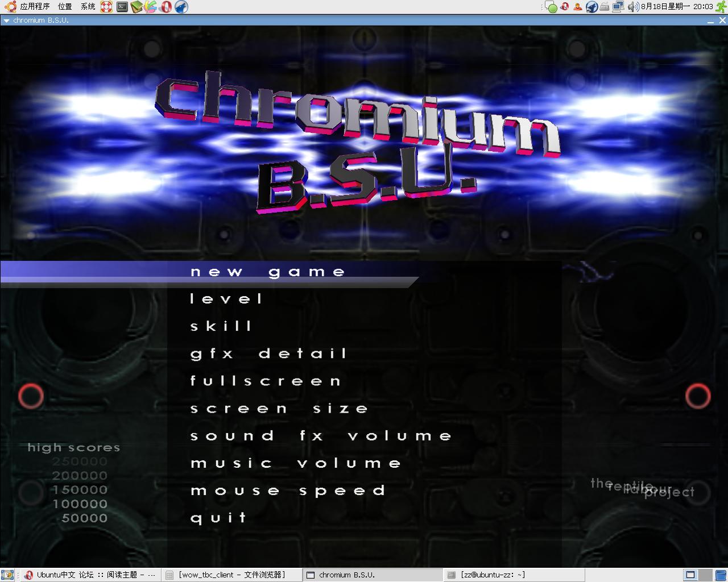Launch the Opera browser icon in panel launchers
728x582 pixels.
coord(166,7)
